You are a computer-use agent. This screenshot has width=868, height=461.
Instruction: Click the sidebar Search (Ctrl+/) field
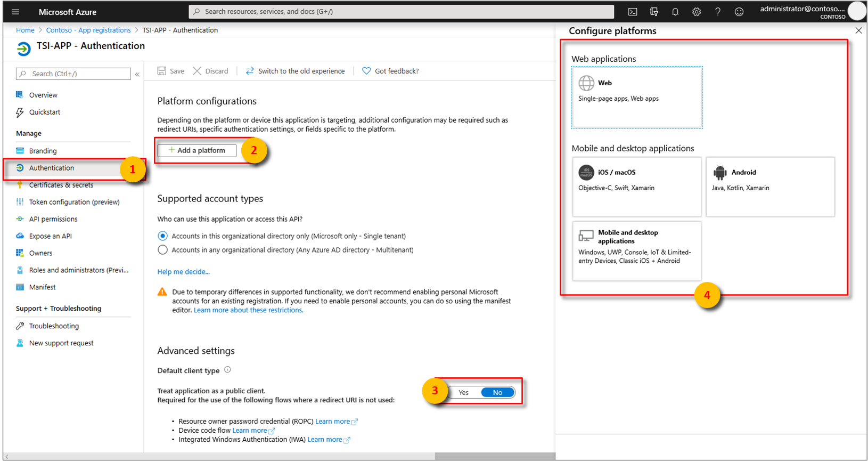coord(73,74)
